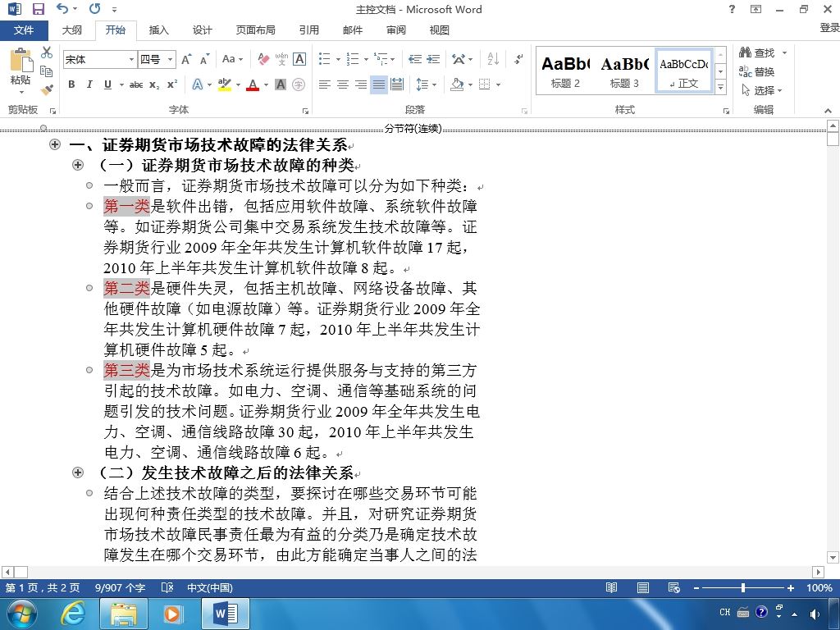Click 登录 to sign in
This screenshot has width=840, height=630.
click(829, 27)
